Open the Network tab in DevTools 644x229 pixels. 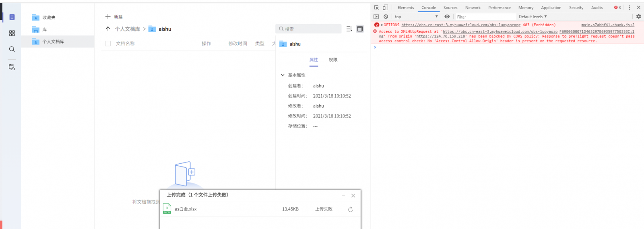click(x=473, y=8)
